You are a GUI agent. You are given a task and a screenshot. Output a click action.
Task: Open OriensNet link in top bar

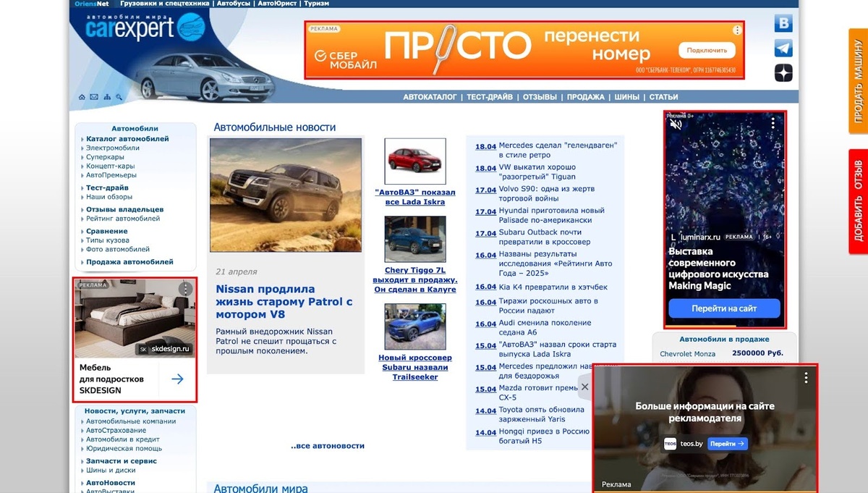pos(91,4)
